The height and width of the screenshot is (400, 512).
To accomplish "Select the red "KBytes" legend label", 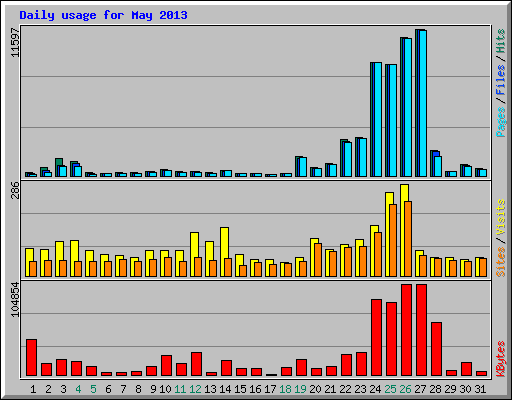I will click(501, 359).
